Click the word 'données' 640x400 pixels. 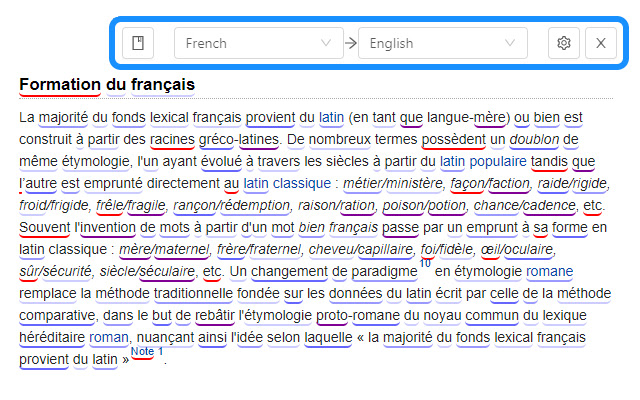(x=356, y=294)
